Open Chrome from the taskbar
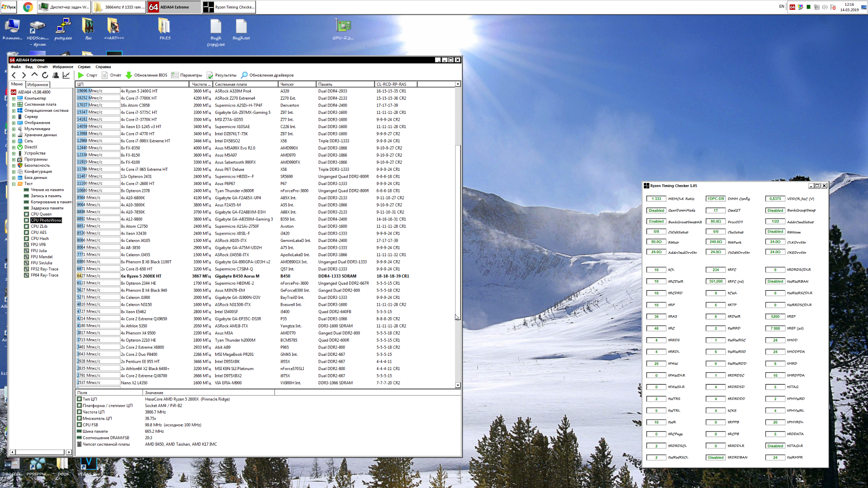This screenshot has height=488, width=868. pos(28,7)
